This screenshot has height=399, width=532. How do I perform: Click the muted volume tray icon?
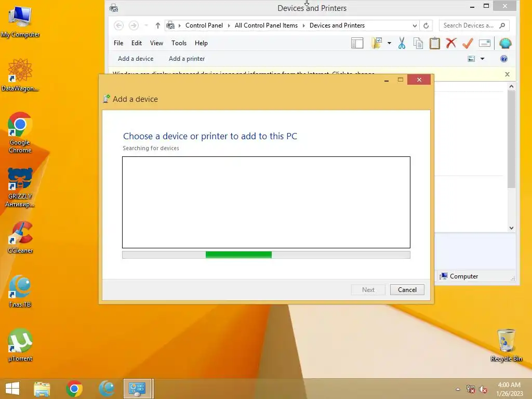pos(483,389)
